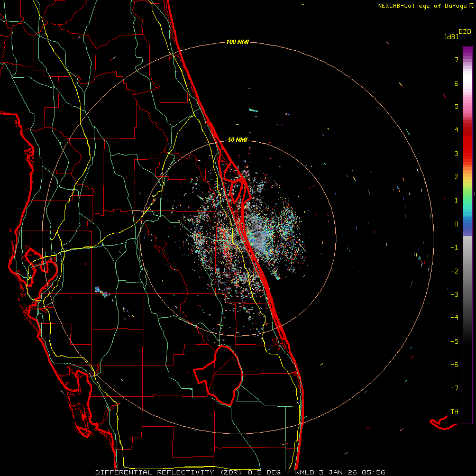Click the -5 dB scale value
This screenshot has width=476, height=476.
click(454, 342)
